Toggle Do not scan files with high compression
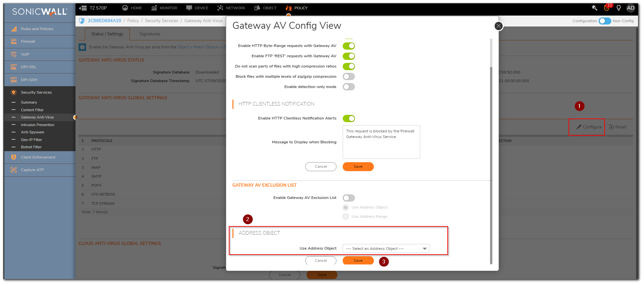The image size is (644, 285). (349, 67)
